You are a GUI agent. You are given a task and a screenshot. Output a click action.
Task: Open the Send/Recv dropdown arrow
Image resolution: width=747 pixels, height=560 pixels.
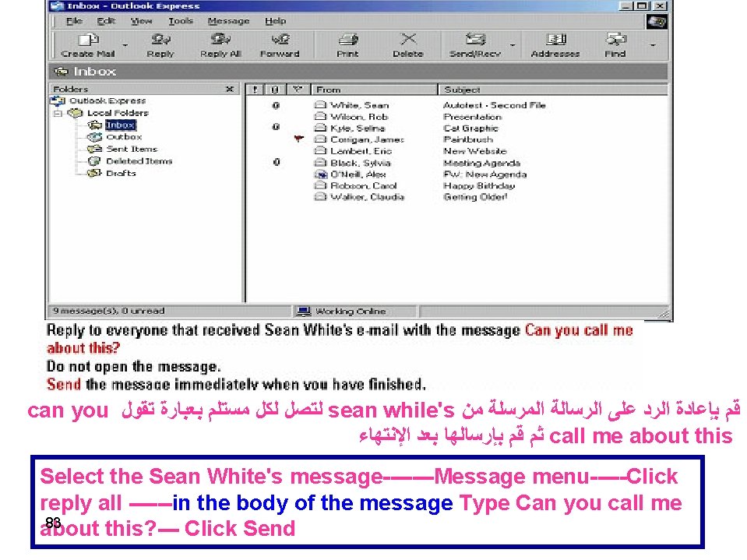513,45
